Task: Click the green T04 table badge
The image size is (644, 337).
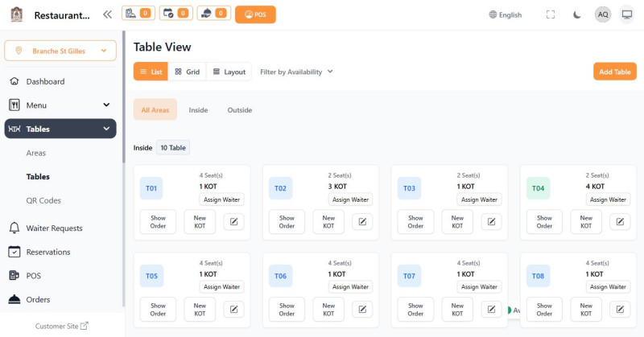Action: (538, 188)
